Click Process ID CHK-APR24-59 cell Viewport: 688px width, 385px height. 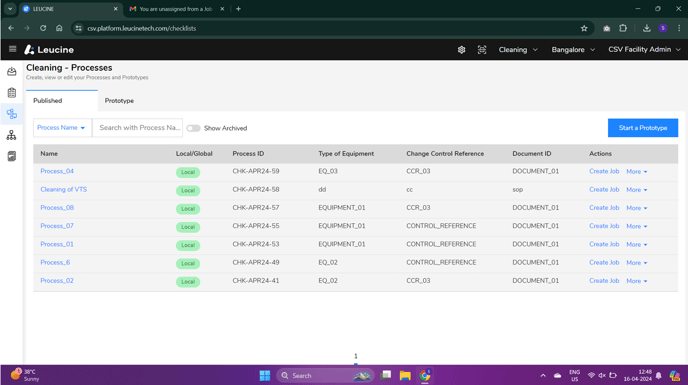point(256,171)
